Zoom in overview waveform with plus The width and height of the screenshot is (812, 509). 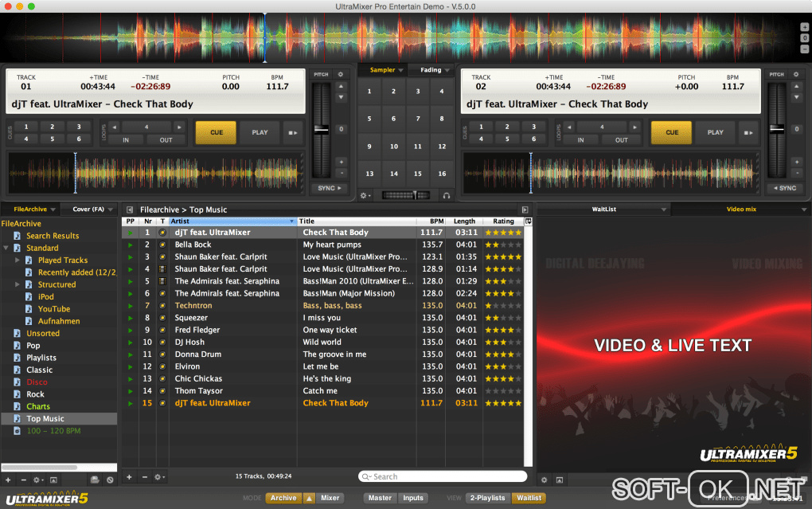(804, 27)
